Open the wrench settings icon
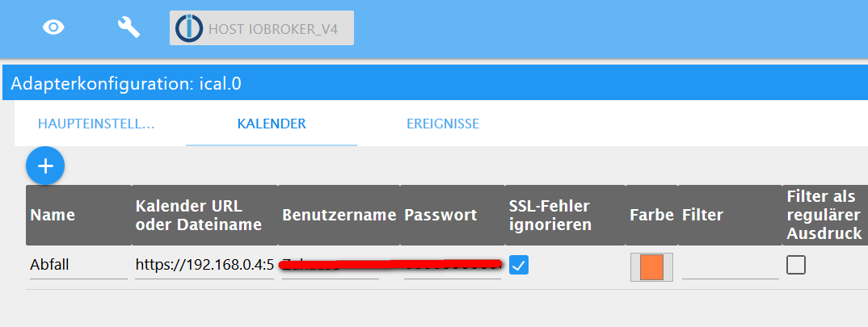Viewport: 868px width, 327px height. 129,27
